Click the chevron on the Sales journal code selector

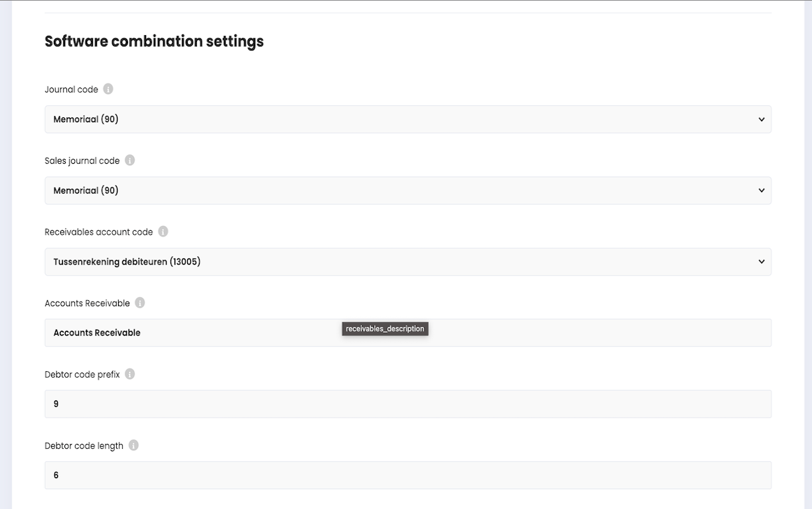(762, 190)
